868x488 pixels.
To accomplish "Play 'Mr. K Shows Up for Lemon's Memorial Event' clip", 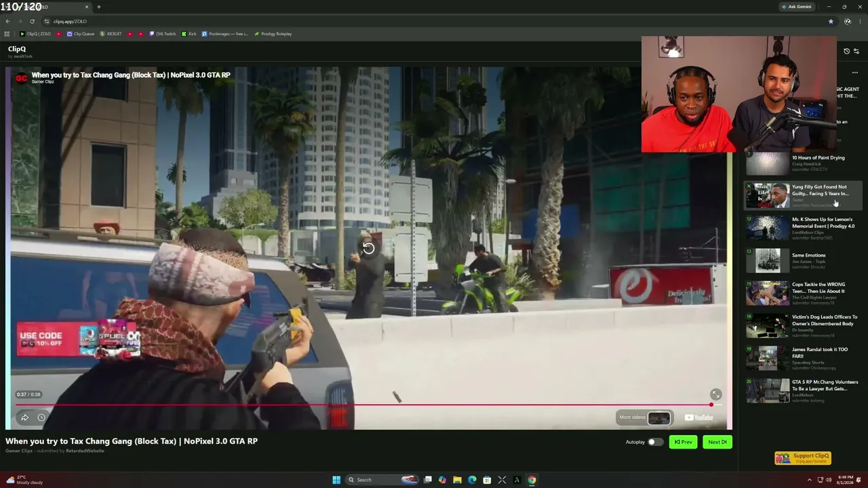I will pyautogui.click(x=804, y=228).
